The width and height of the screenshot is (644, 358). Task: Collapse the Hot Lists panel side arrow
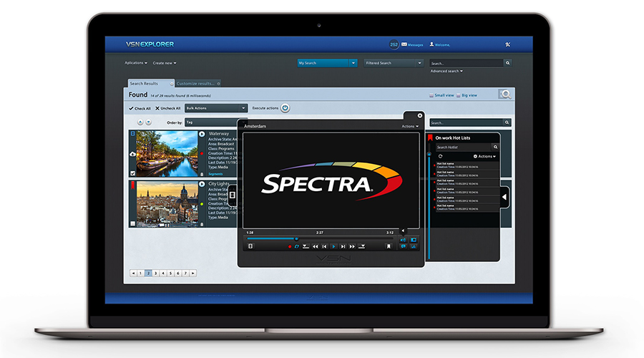pyautogui.click(x=504, y=198)
